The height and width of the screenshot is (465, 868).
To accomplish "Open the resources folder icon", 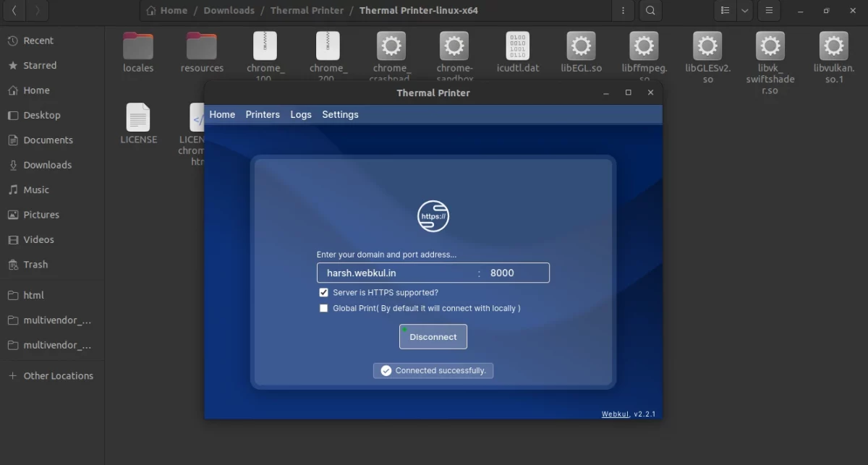I will (x=202, y=46).
